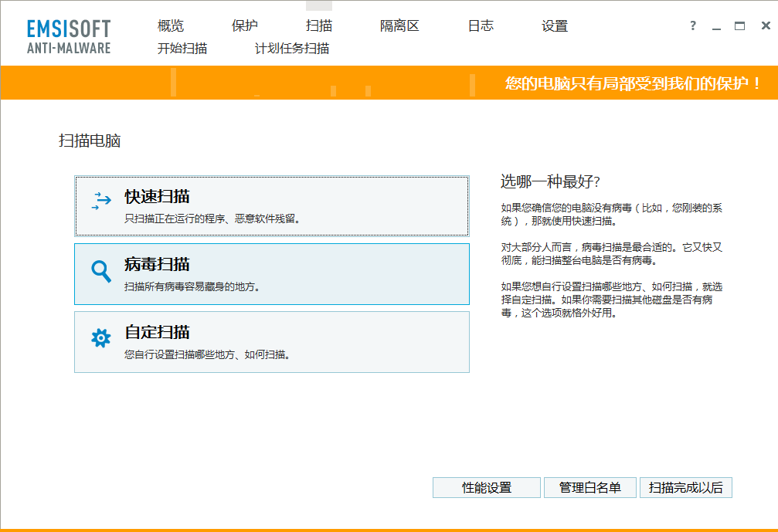Viewport: 778px width, 532px height.
Task: Click the virus scan magnifier icon
Action: (x=101, y=270)
